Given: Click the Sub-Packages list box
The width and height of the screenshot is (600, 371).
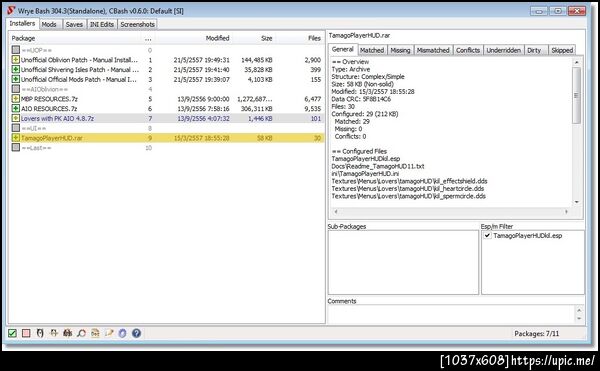Looking at the screenshot, I should (403, 262).
